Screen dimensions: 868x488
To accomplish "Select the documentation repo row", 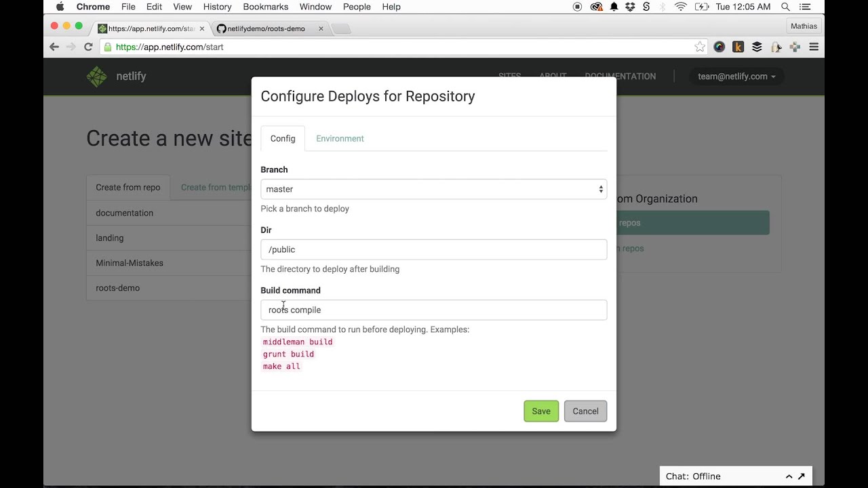I will (x=169, y=213).
